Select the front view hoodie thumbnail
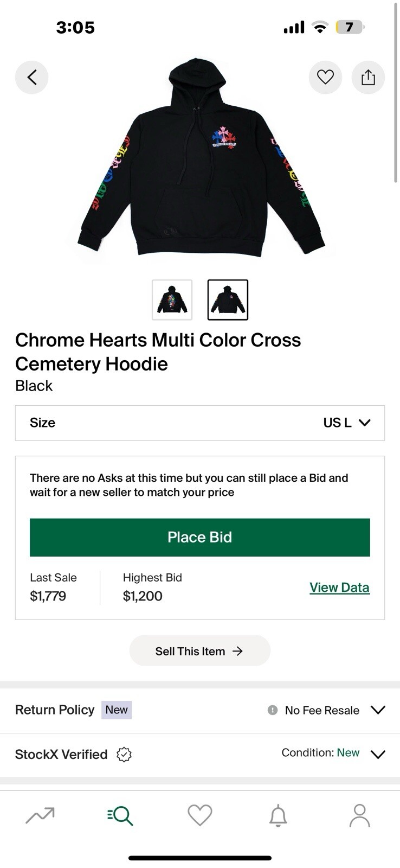 point(228,299)
